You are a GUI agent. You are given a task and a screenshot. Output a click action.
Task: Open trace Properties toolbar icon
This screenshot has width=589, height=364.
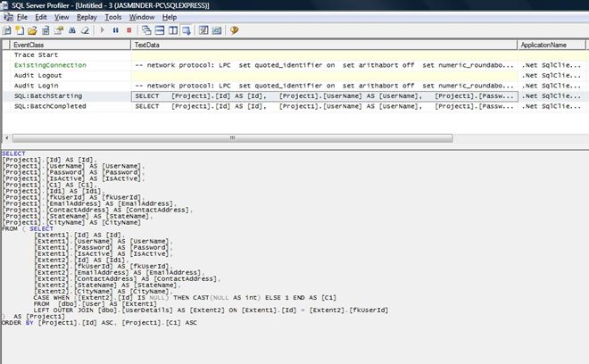point(59,30)
